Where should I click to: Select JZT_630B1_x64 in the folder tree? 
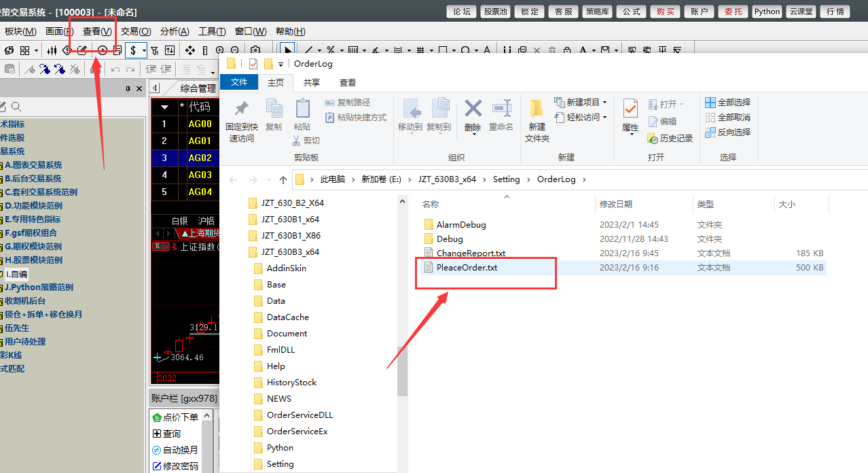coord(290,219)
